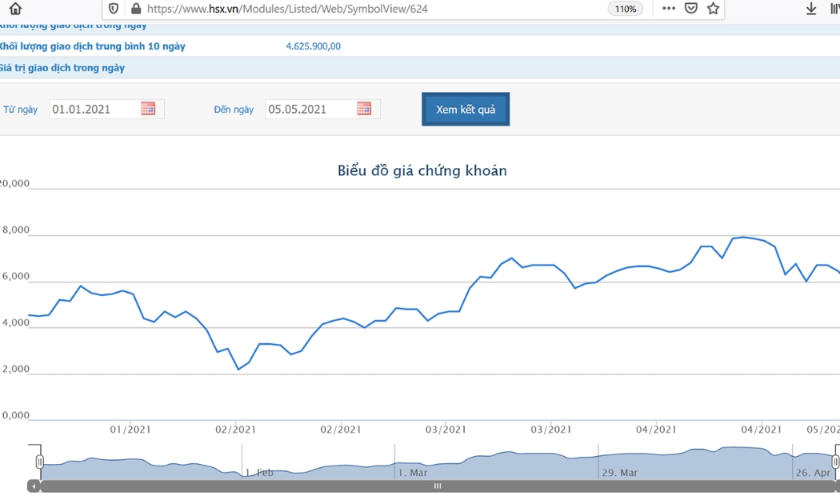Click the Save to Pocket icon
840x504 pixels.
pos(691,8)
